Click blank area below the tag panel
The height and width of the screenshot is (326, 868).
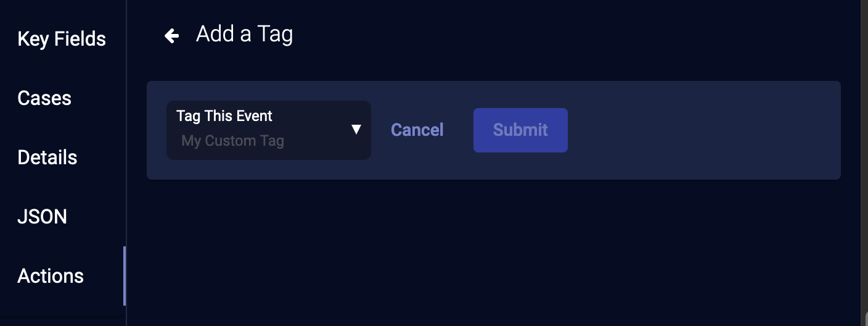(493, 253)
